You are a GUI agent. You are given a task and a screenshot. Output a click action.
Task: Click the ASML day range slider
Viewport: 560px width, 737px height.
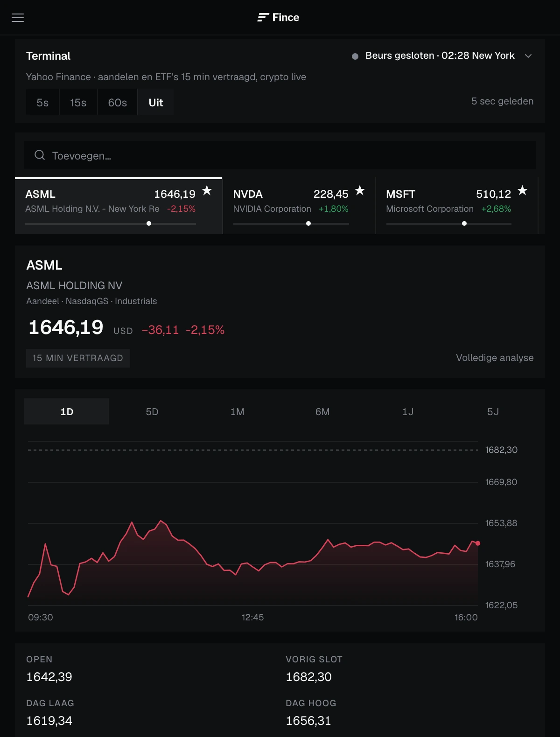[111, 223]
